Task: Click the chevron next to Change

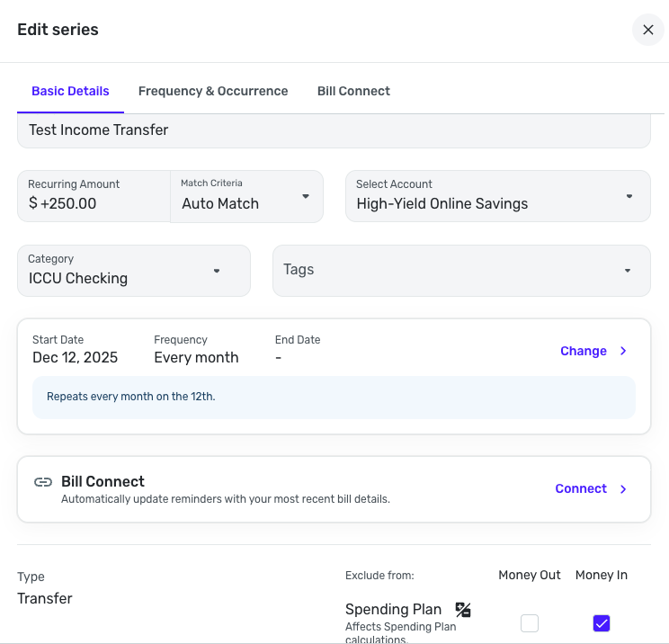Action: (x=624, y=352)
